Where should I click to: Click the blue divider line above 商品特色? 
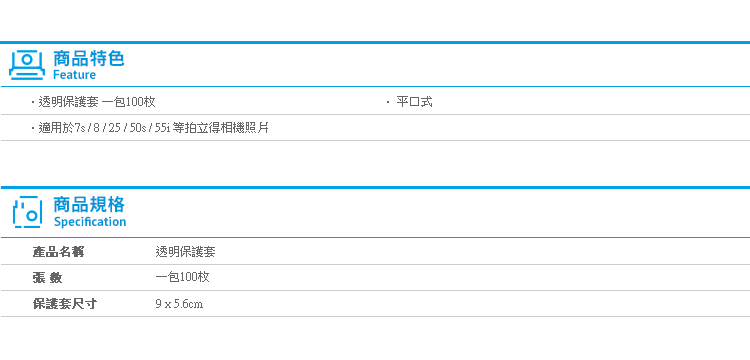[x=375, y=43]
